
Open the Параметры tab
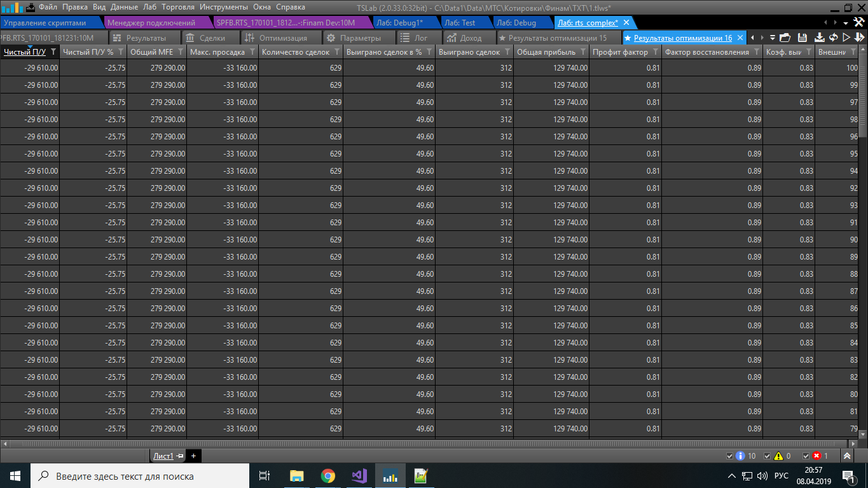[360, 38]
